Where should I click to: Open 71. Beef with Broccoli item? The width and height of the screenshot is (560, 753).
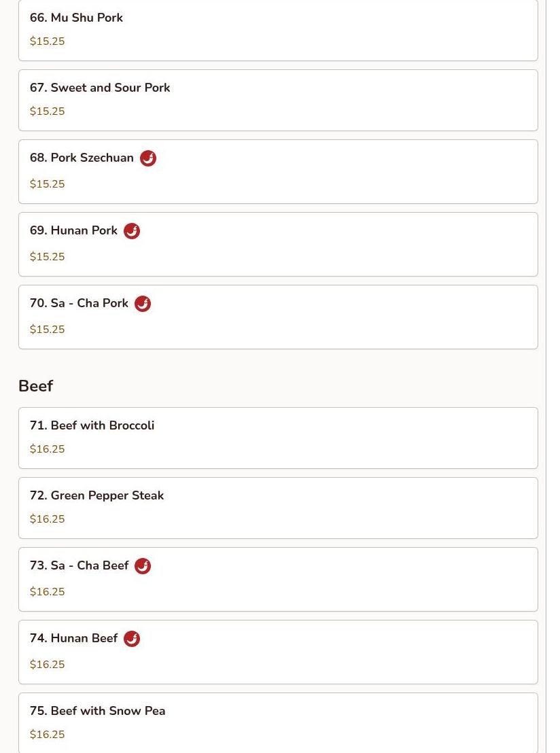pyautogui.click(x=92, y=425)
